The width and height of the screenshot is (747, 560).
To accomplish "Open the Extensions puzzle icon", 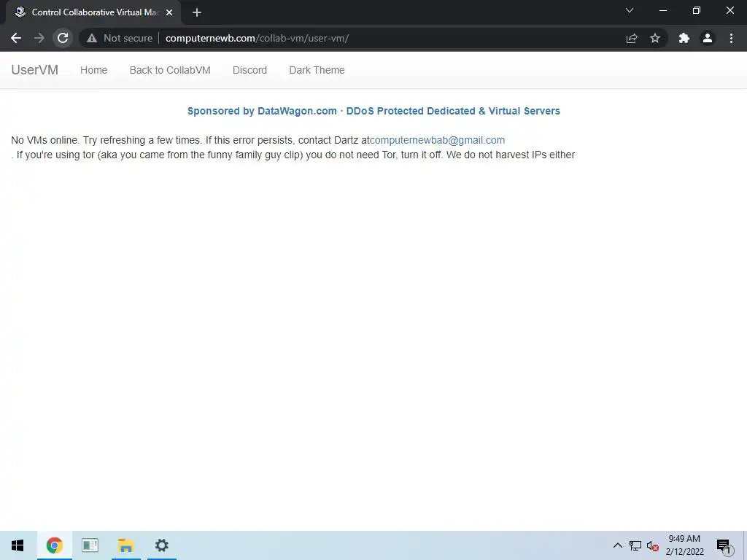I will click(x=684, y=38).
